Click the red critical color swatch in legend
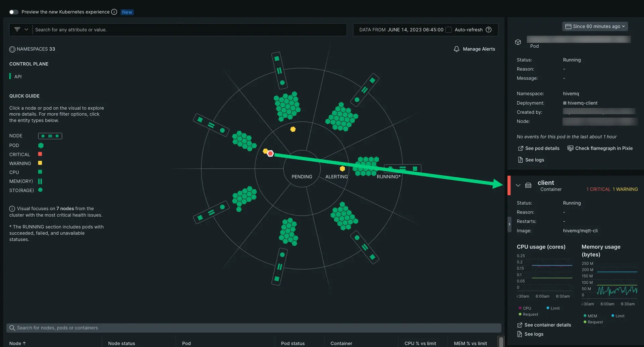Image resolution: width=644 pixels, height=347 pixels. (x=40, y=154)
